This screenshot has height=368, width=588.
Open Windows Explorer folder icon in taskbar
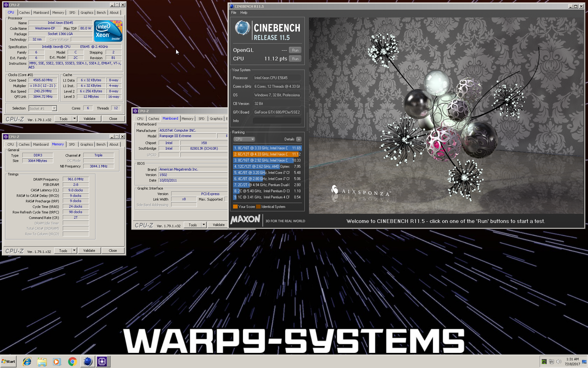(42, 362)
